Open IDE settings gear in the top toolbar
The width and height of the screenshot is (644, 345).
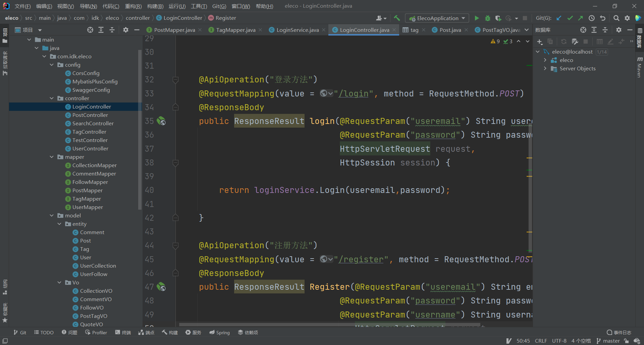coord(627,18)
